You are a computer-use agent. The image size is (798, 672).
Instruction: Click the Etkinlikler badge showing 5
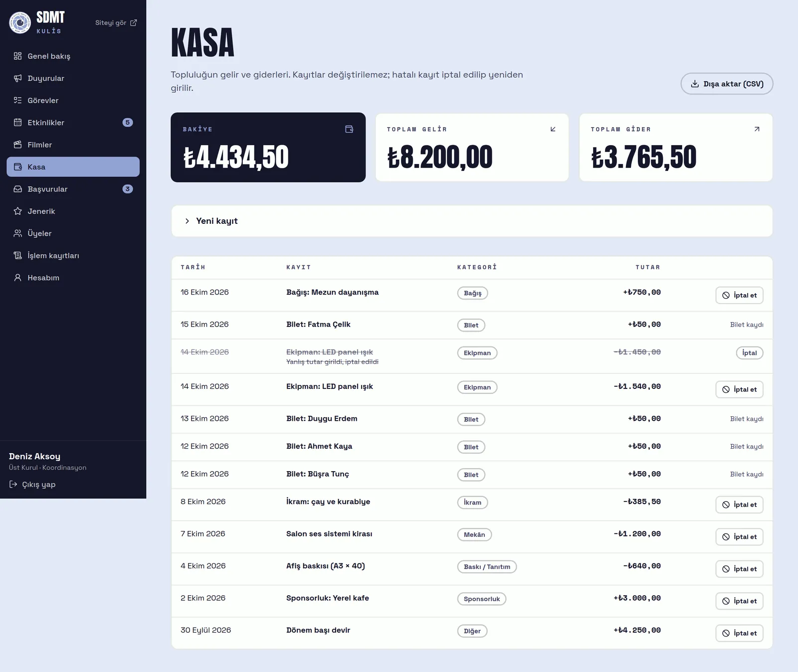128,123
